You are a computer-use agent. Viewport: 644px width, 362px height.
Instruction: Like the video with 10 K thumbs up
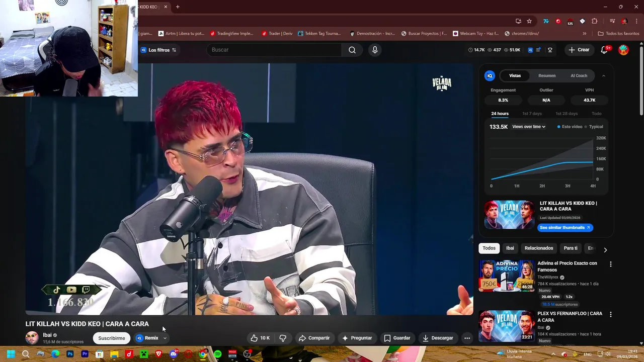261,338
